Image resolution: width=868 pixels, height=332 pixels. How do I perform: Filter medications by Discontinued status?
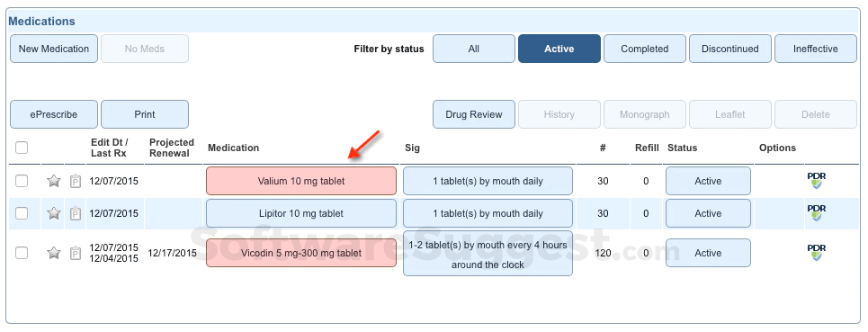pyautogui.click(x=730, y=49)
